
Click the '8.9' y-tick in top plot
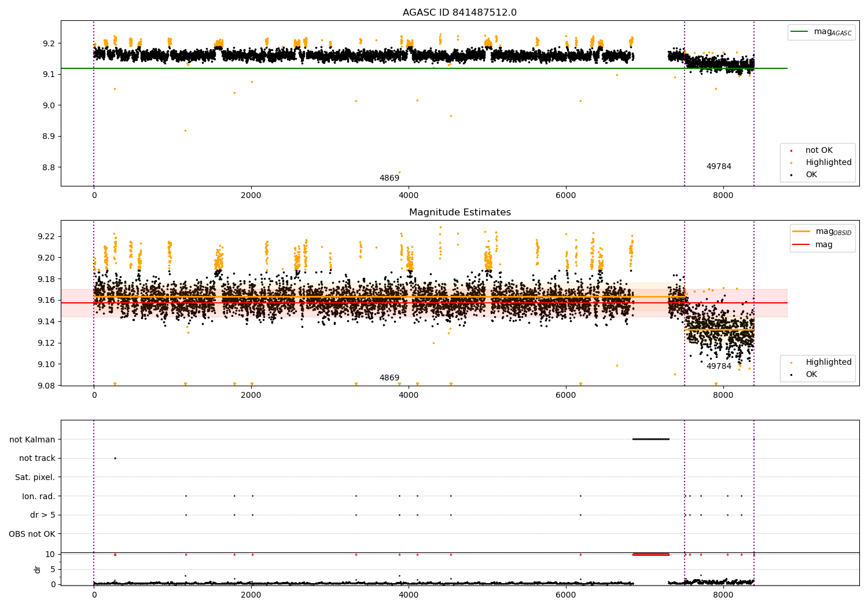click(x=49, y=137)
